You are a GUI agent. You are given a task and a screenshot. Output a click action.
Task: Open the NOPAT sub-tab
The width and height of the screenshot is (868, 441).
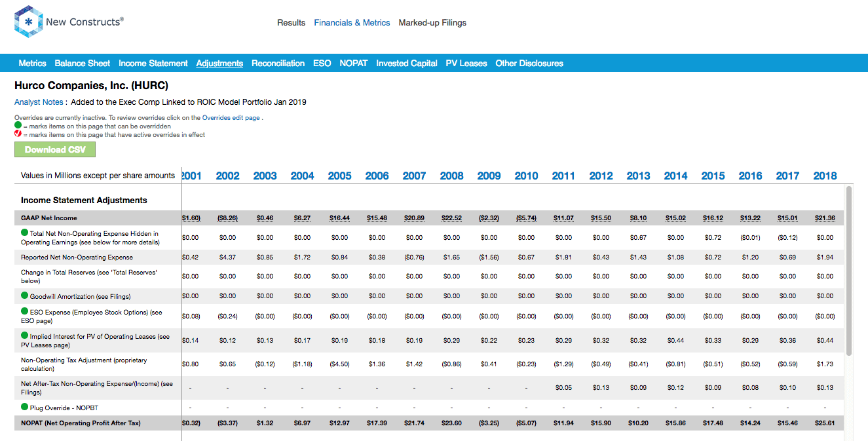[x=354, y=64]
